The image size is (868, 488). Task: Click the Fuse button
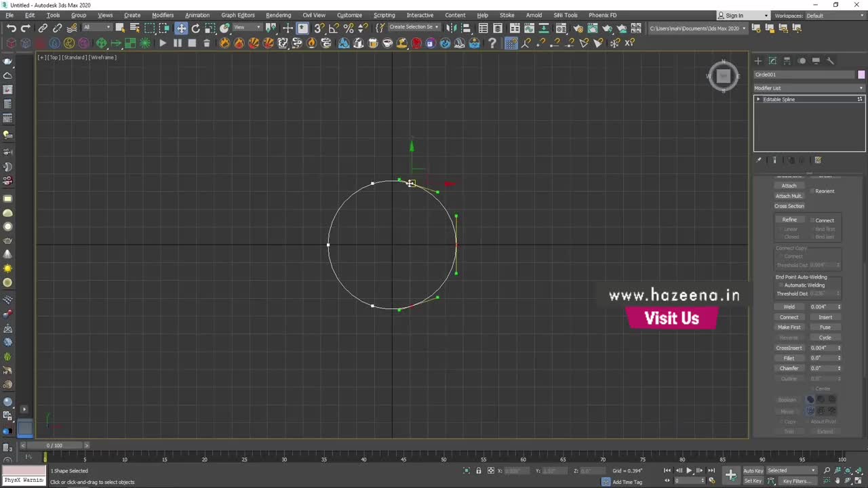pyautogui.click(x=825, y=327)
